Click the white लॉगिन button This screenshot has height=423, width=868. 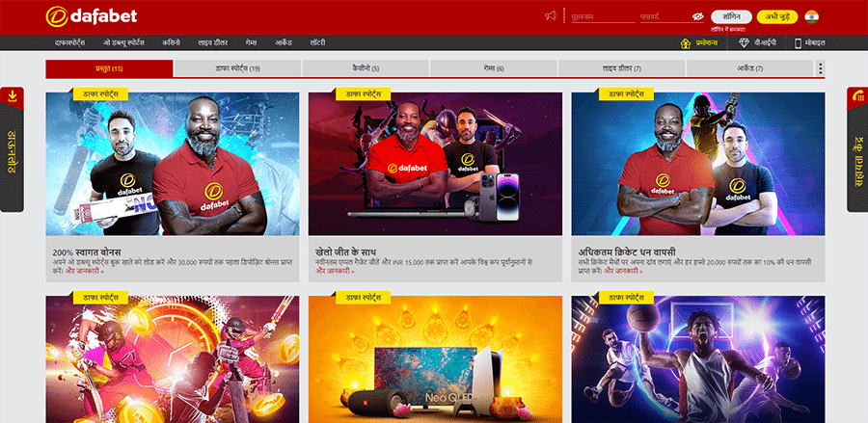pyautogui.click(x=731, y=16)
